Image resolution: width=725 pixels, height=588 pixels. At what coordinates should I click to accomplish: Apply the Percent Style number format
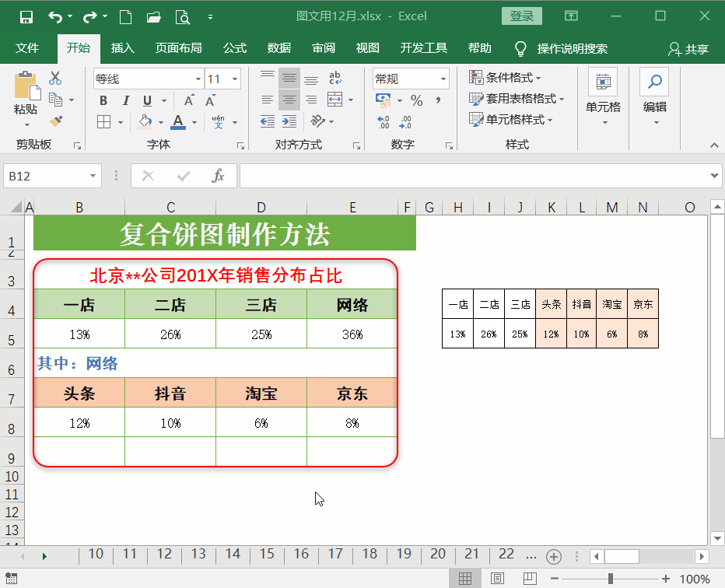tap(418, 100)
